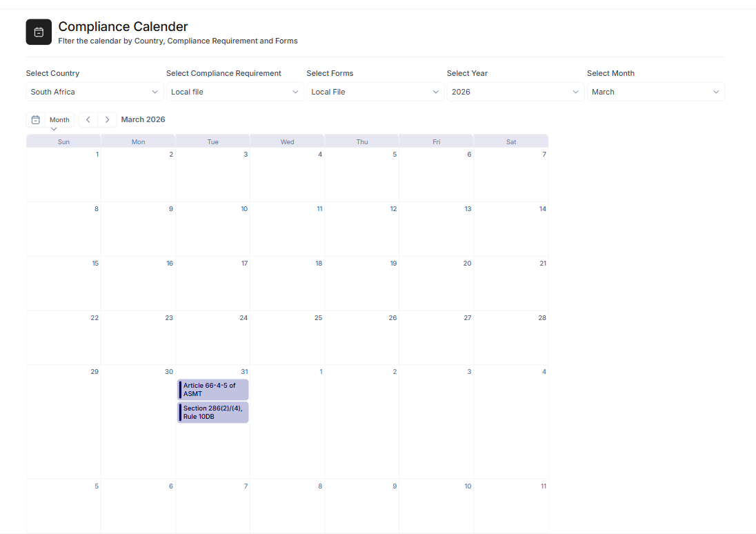
Task: Open the Select Compliance Requirement dropdown
Action: 235,92
